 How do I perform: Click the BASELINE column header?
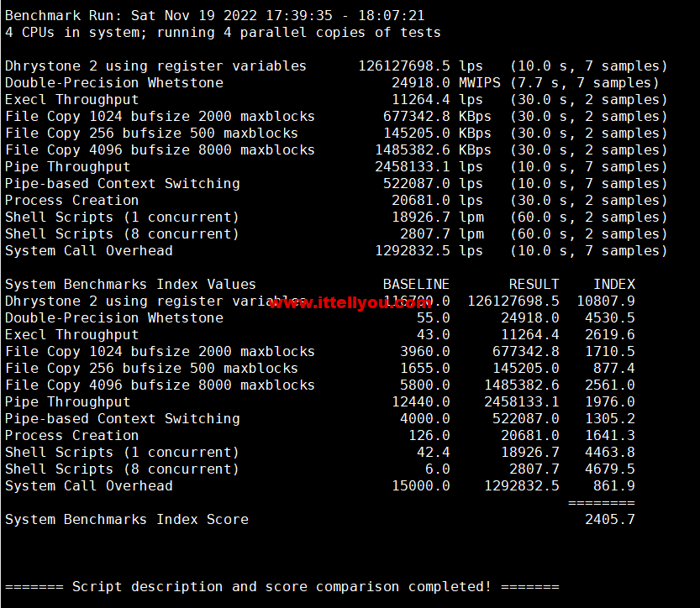416,284
